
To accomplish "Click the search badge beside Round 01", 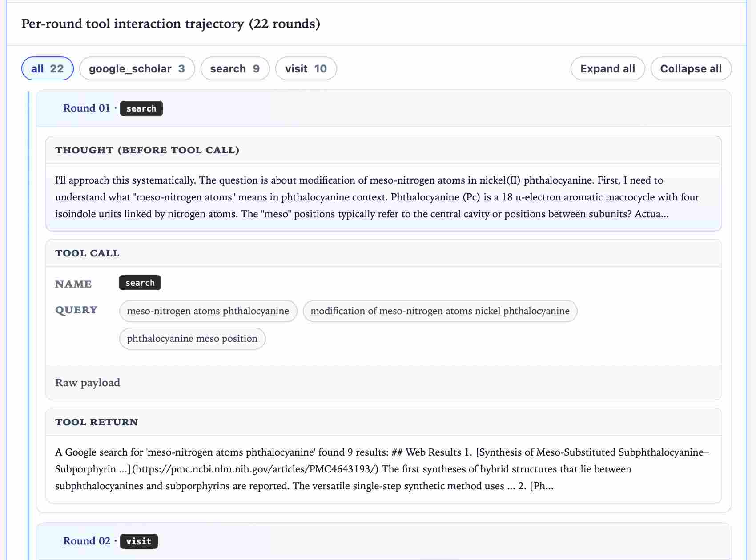I will pyautogui.click(x=141, y=108).
